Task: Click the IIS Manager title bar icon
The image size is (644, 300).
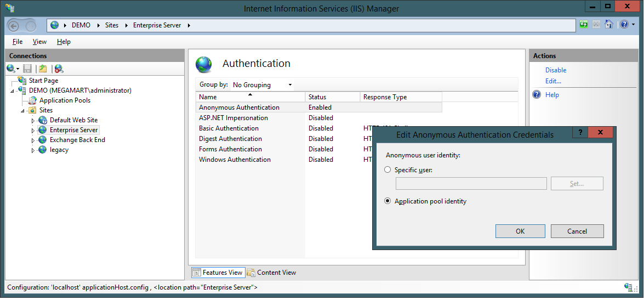Action: [x=10, y=7]
